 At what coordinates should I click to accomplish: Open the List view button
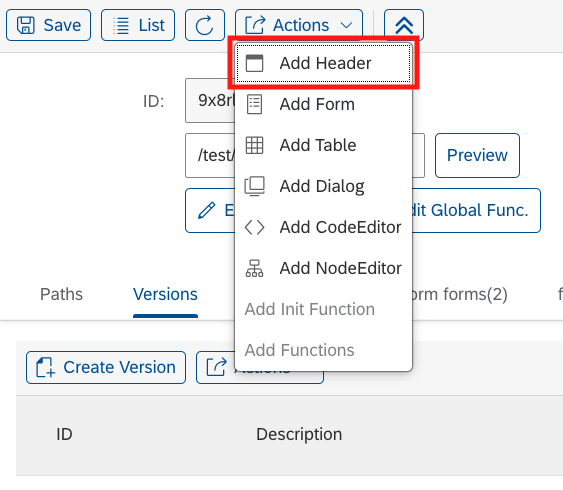(x=138, y=25)
